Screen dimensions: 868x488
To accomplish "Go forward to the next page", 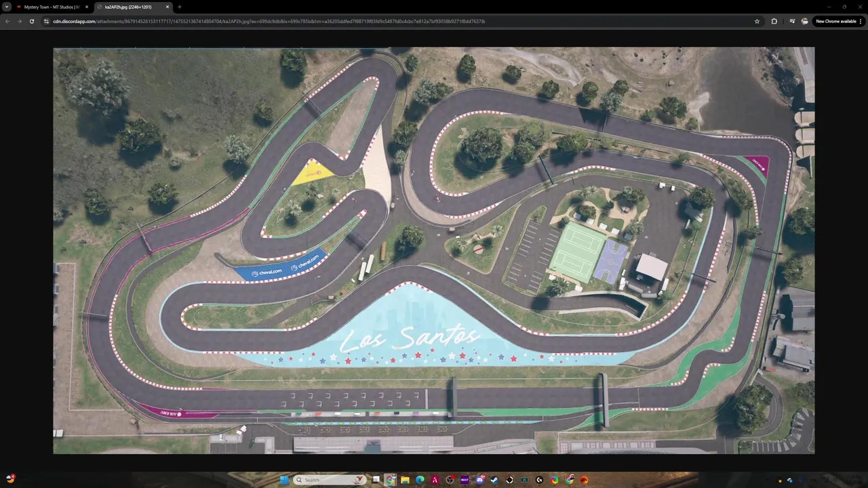I will [19, 21].
